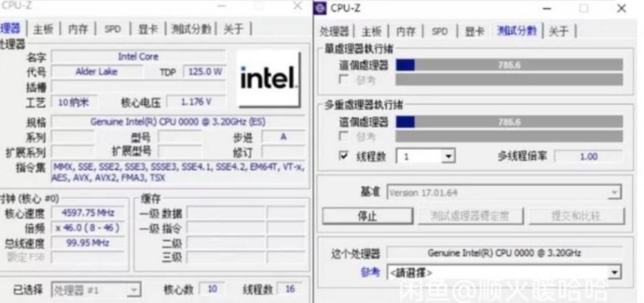The image size is (644, 303).
Task: Switch to the 主板 tab in the left window
Action: (43, 29)
